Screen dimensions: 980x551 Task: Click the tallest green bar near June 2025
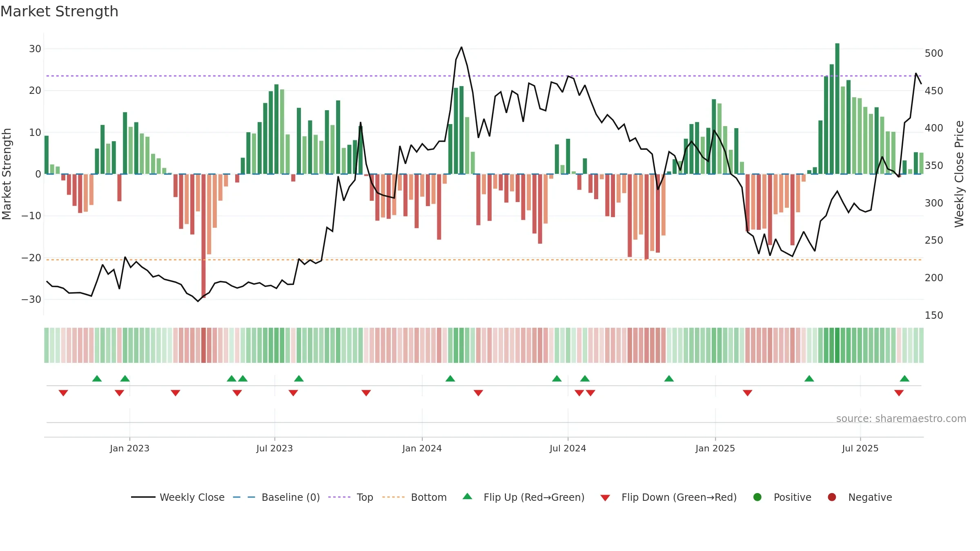coord(837,109)
